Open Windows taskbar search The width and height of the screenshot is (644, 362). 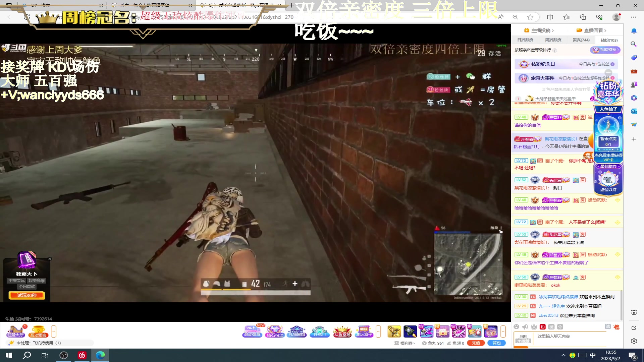point(27,355)
